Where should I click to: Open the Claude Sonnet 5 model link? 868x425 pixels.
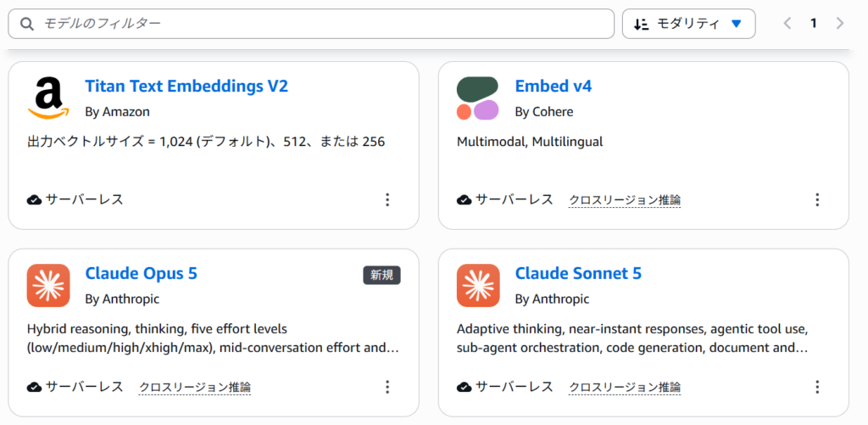point(578,273)
